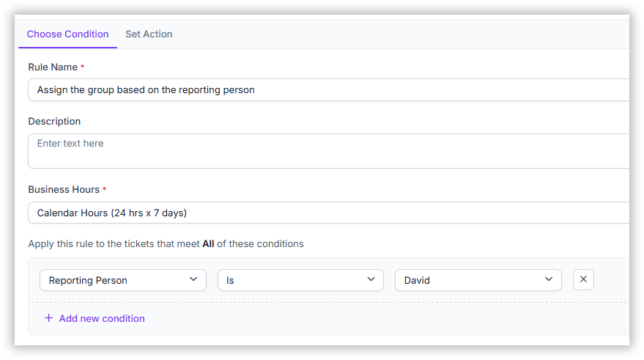Click the plus icon for new condition

(48, 318)
